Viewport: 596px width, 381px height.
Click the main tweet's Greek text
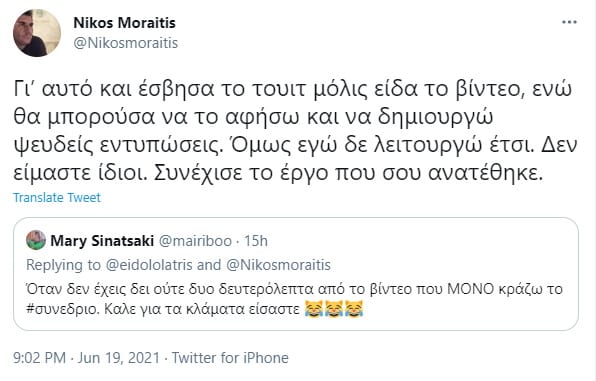click(x=295, y=131)
